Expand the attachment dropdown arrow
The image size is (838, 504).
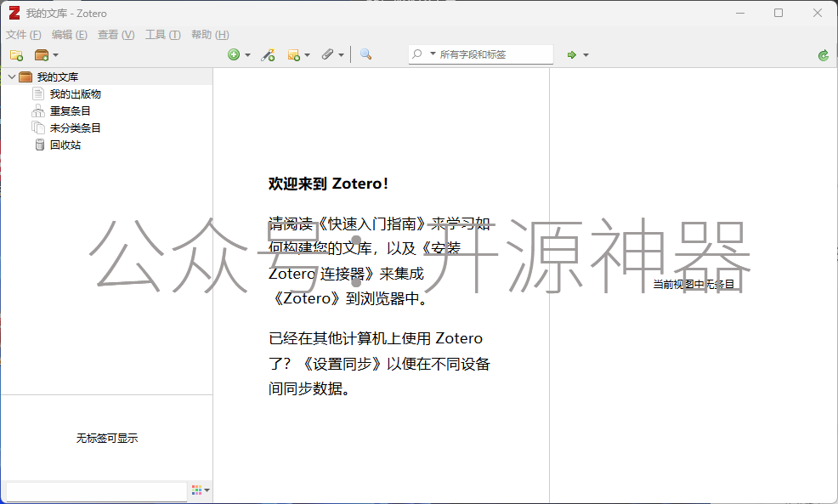tap(341, 55)
